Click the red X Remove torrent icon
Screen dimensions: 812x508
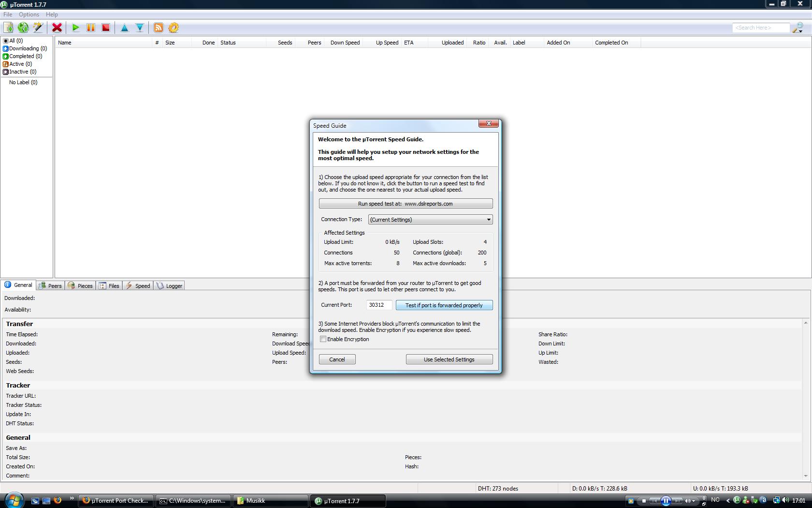coord(57,28)
